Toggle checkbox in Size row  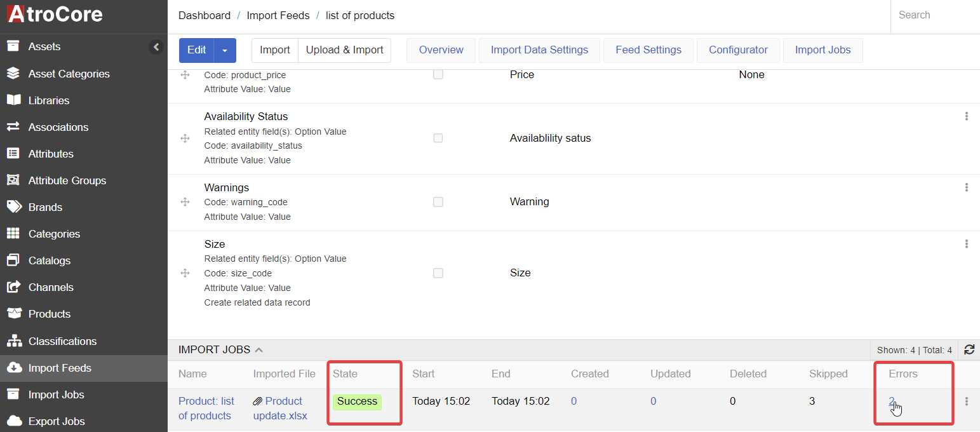pos(438,273)
